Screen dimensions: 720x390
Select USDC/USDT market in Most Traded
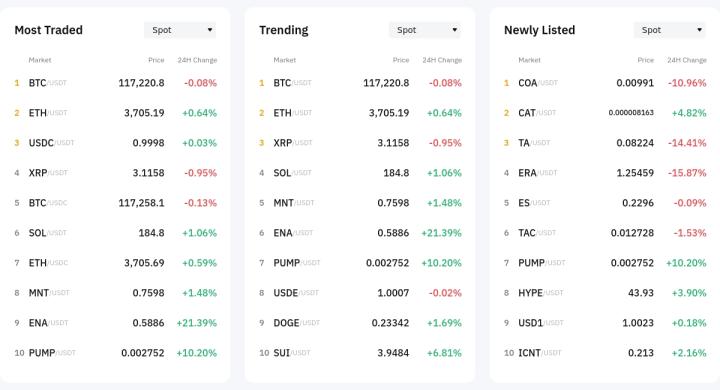coord(115,143)
